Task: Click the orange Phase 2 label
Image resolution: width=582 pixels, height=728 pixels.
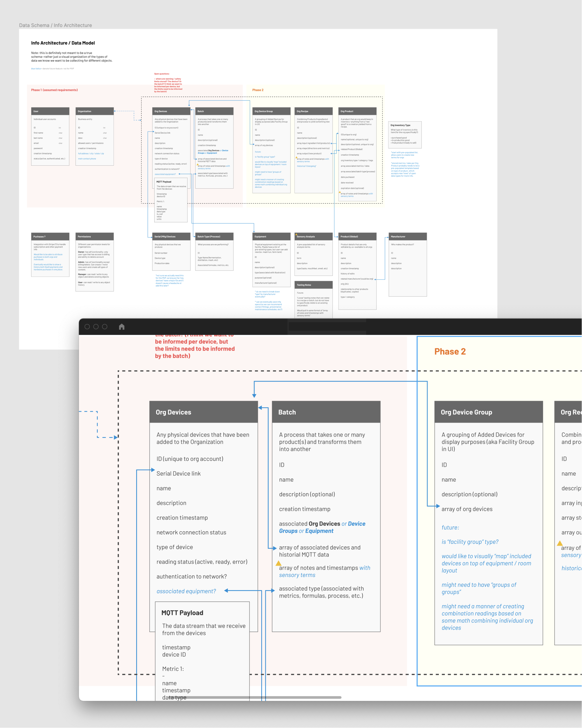Action: tap(450, 352)
